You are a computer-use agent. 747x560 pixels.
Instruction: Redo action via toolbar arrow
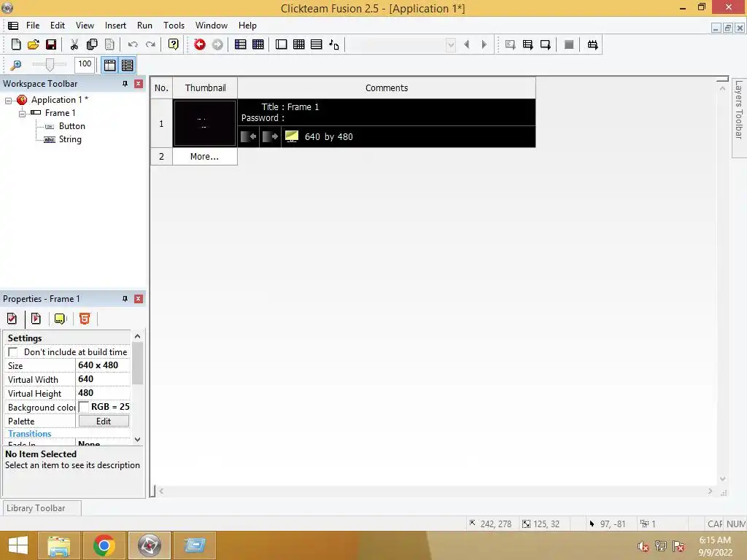click(x=150, y=44)
